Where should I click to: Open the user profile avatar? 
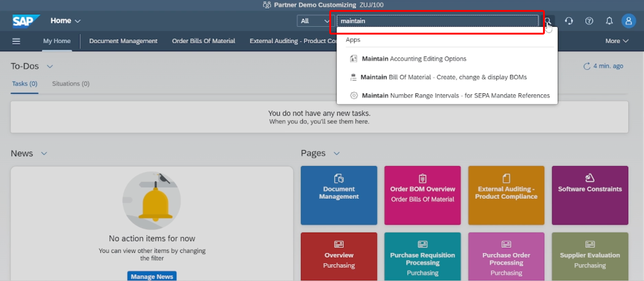click(629, 21)
